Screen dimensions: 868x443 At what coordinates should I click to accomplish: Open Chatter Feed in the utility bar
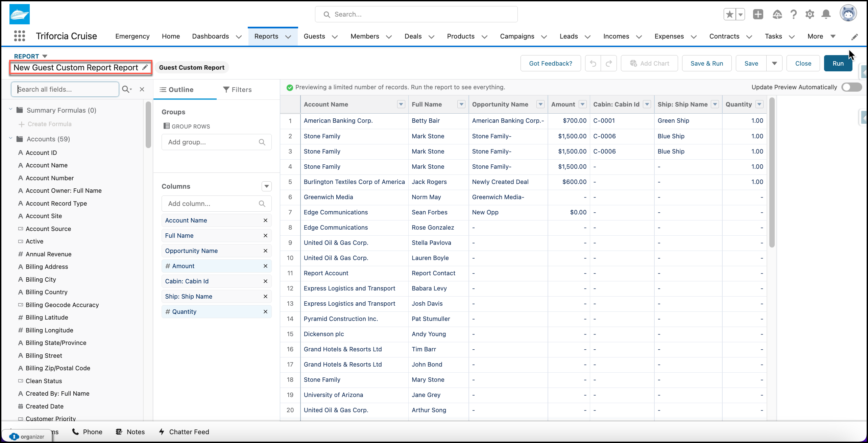click(184, 432)
